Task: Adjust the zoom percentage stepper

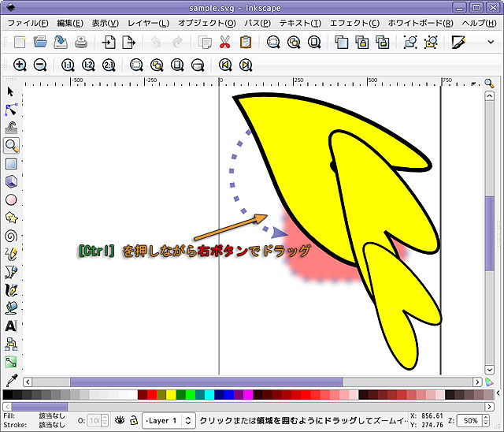Action: click(x=486, y=421)
